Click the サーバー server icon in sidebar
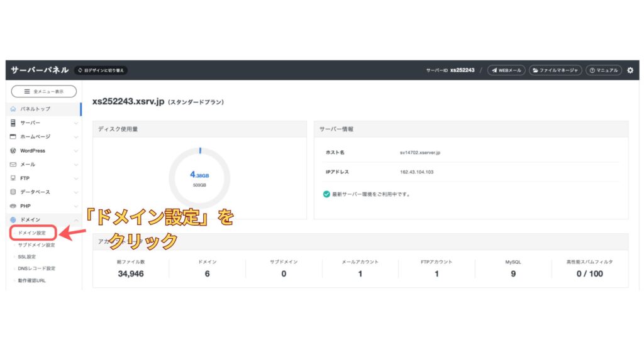644x362 pixels. pyautogui.click(x=13, y=123)
